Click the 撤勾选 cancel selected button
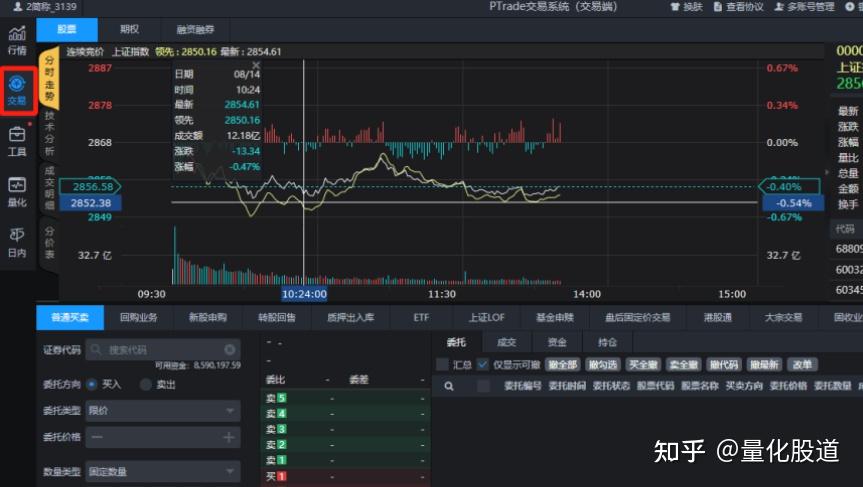 (603, 364)
